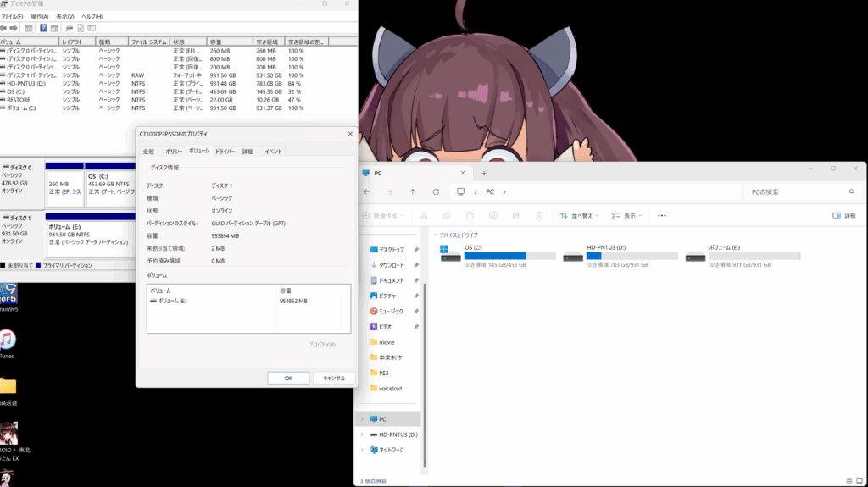This screenshot has width=868, height=487.
Task: Click the monitor icon in Explorer address bar
Action: click(460, 192)
